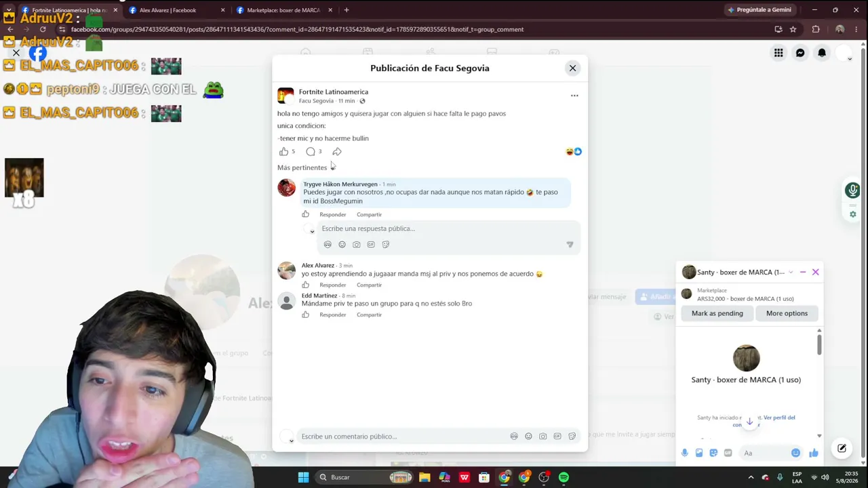Open emoji picker in bottom comment box
Viewport: 868px width, 488px height.
(x=528, y=436)
